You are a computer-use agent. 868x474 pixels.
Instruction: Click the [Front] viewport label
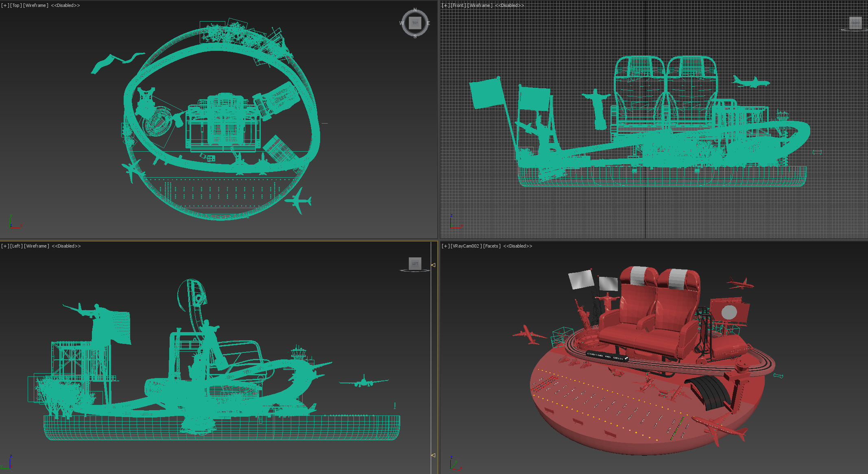point(458,5)
